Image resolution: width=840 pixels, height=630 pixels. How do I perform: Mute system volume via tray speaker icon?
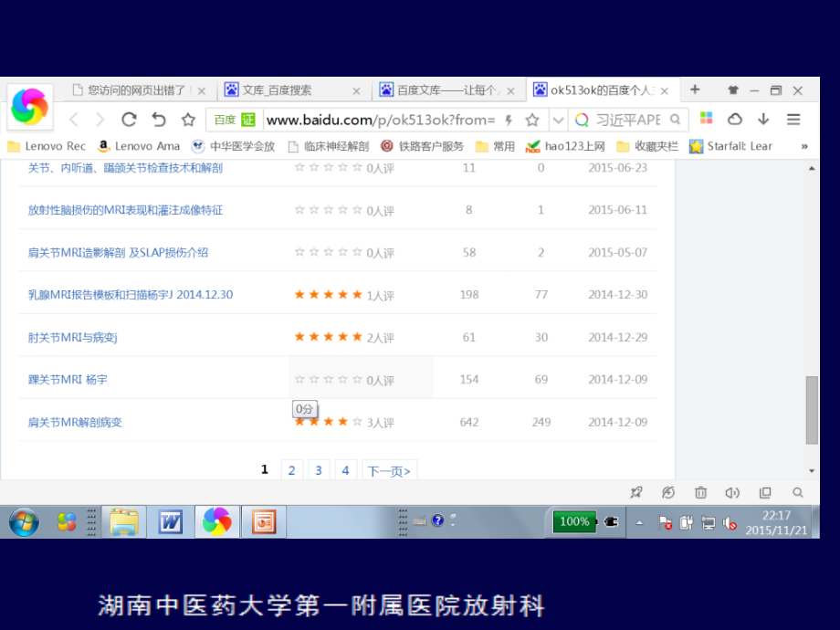(x=729, y=522)
